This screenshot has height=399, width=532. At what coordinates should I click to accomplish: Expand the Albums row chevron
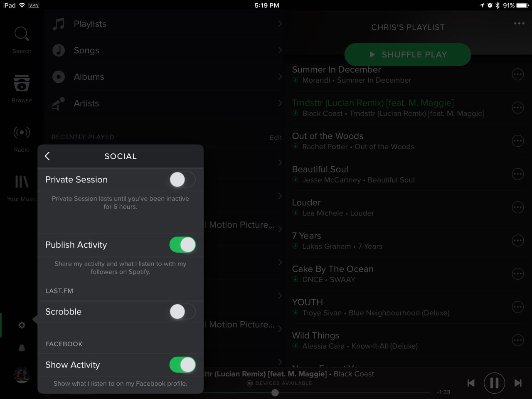[x=280, y=77]
